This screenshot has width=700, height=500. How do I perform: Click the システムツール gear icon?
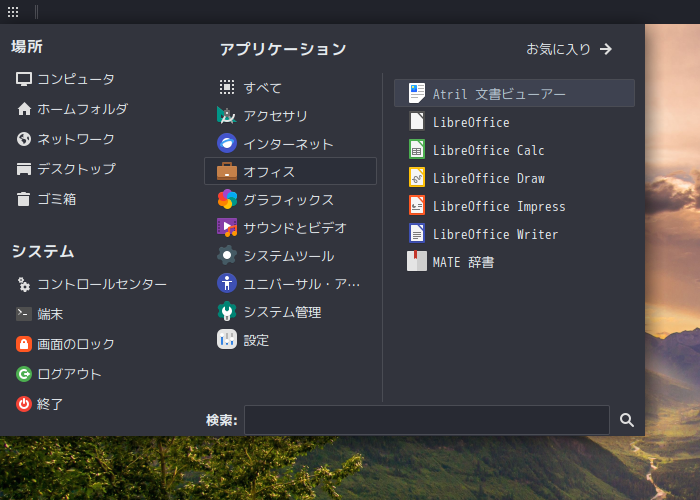[227, 255]
